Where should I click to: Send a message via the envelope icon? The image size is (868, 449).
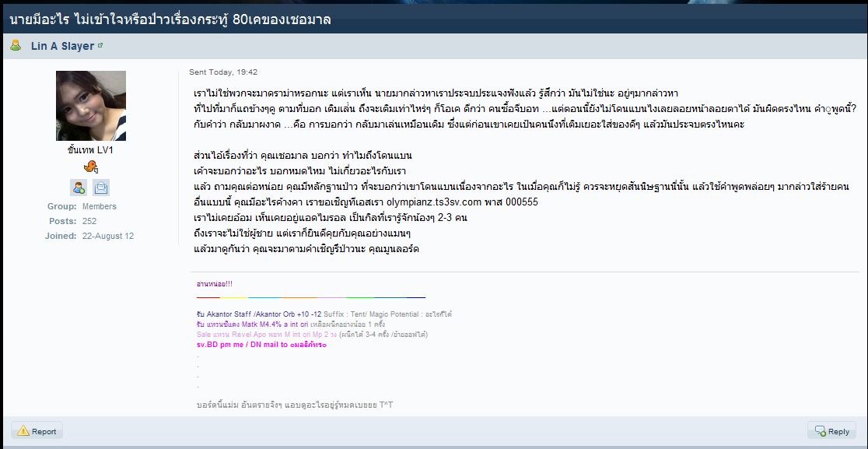[x=101, y=188]
